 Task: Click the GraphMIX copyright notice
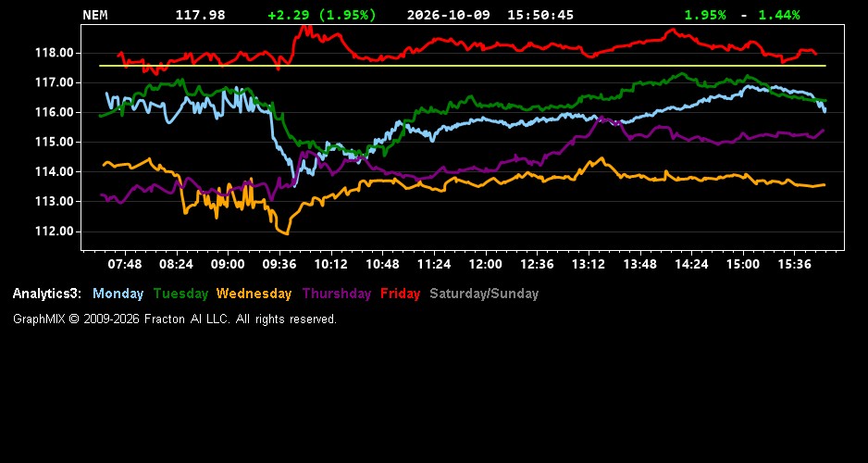(175, 319)
